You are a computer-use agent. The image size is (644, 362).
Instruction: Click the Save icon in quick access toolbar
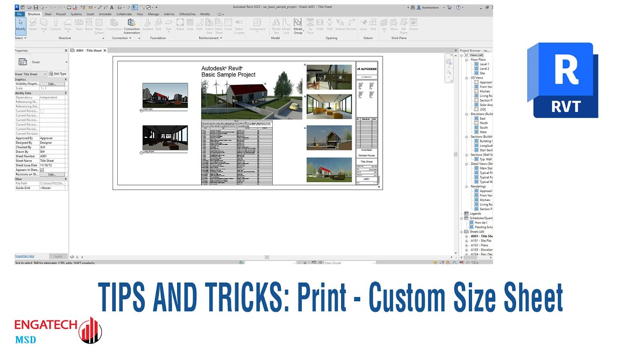point(36,8)
